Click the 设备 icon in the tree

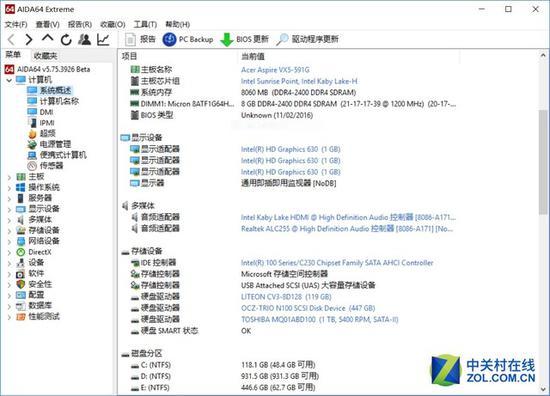(21, 262)
